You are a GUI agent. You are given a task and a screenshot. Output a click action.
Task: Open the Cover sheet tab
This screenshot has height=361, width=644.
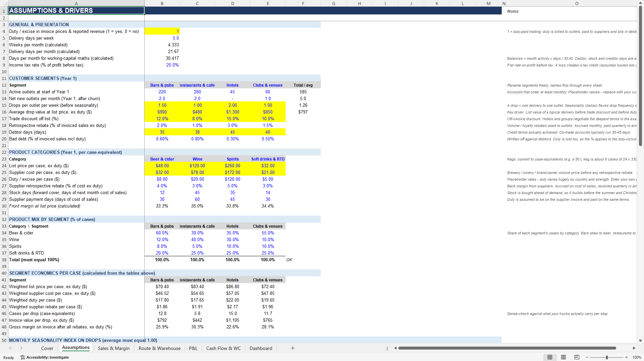point(47,348)
